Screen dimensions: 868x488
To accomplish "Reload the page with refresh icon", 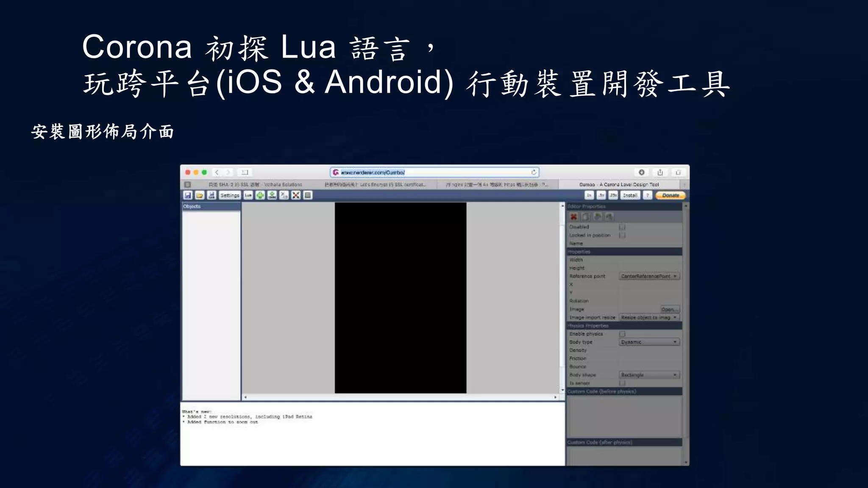I will click(534, 172).
